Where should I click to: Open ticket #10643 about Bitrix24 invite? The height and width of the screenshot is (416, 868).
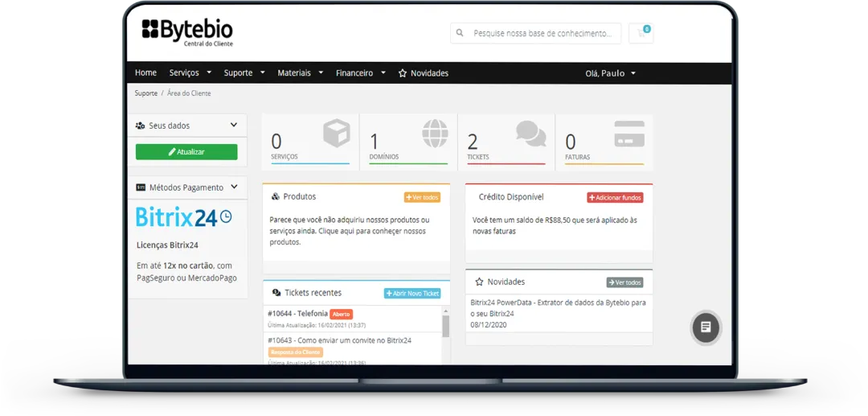click(x=339, y=340)
